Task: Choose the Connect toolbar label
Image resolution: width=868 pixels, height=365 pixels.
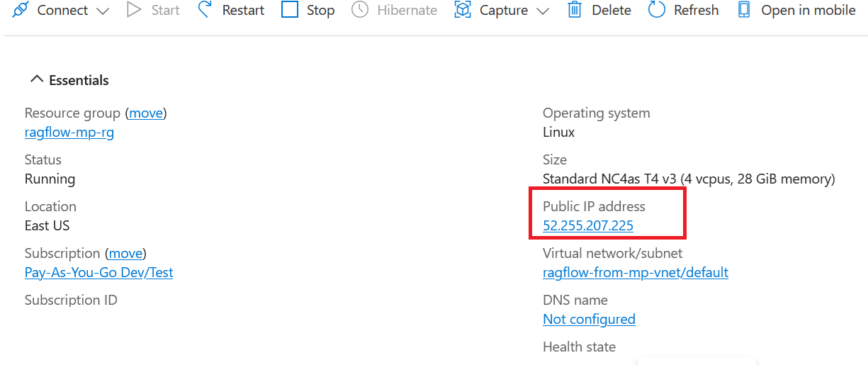Action: tap(63, 11)
